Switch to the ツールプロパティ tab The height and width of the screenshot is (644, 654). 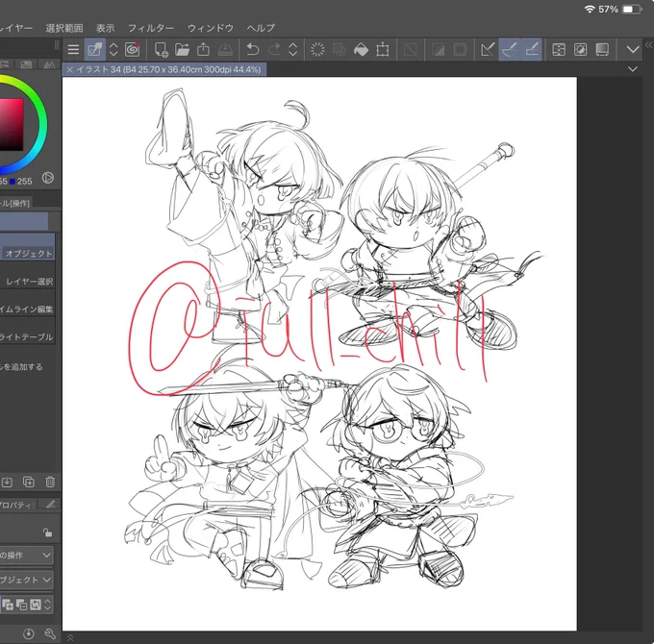tap(16, 505)
